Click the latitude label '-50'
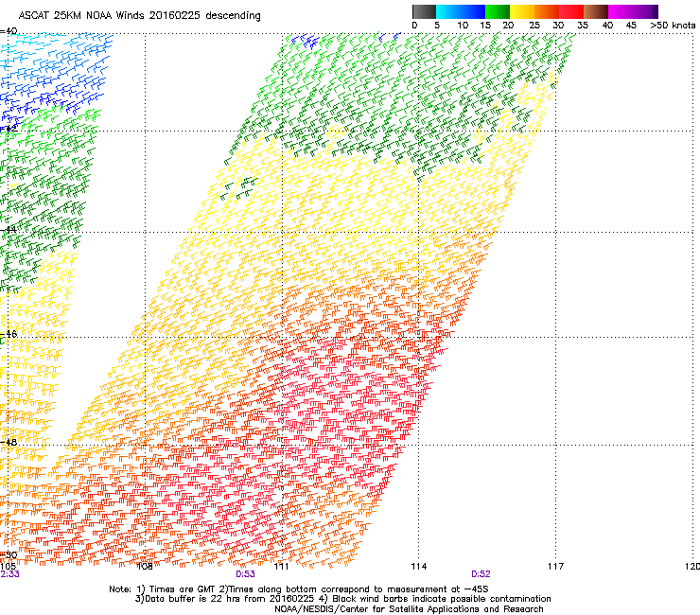700x615 pixels. pos(9,555)
